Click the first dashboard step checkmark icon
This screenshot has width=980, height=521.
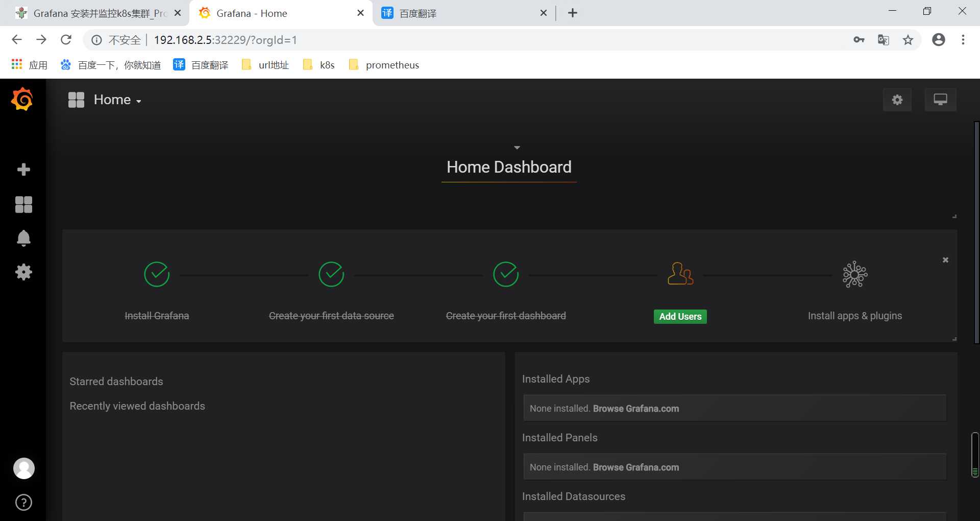506,274
